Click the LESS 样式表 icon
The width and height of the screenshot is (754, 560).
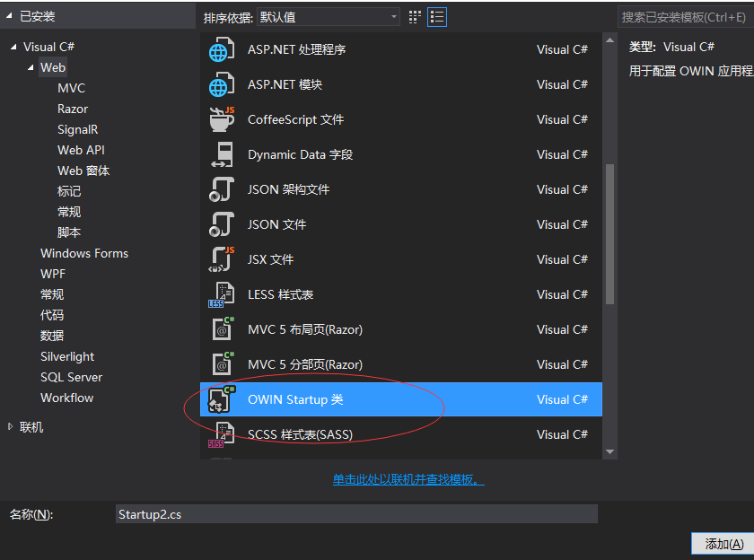coord(222,294)
